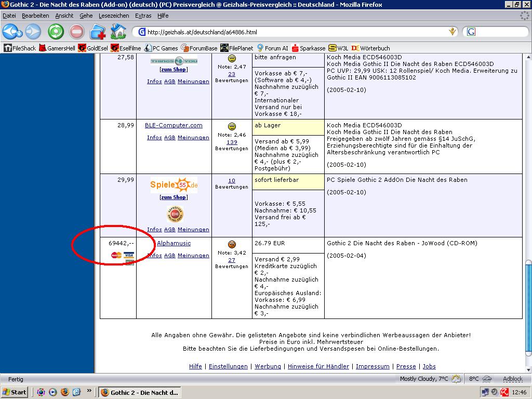Viewport: 532px width, 399px height.
Task: Open the FileShack bookmark
Action: tap(20, 48)
